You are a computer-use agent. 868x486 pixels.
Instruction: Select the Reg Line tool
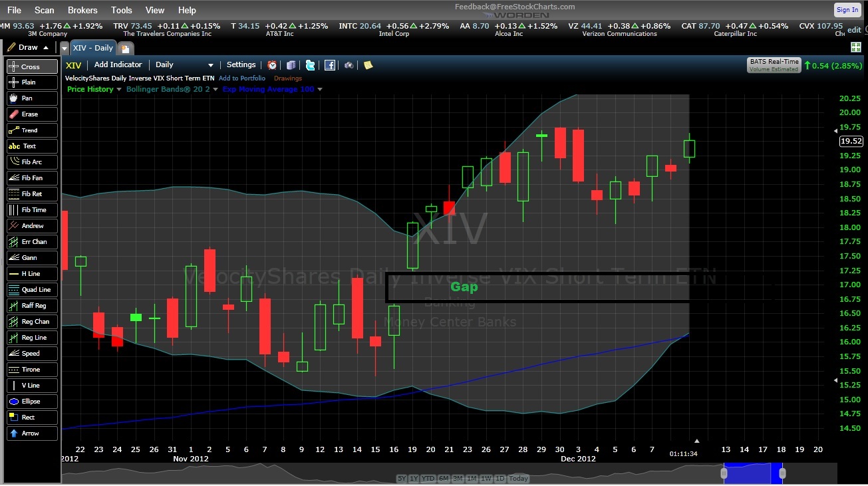point(32,338)
